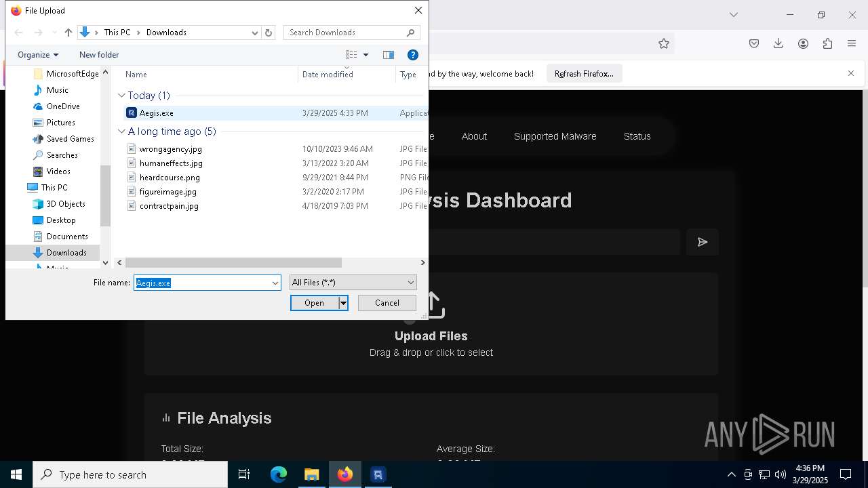
Task: Open the dialog Help icon
Action: (x=412, y=55)
